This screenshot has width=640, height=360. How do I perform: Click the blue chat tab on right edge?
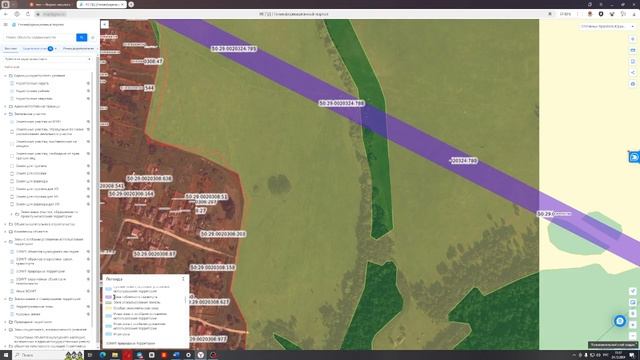click(x=634, y=157)
